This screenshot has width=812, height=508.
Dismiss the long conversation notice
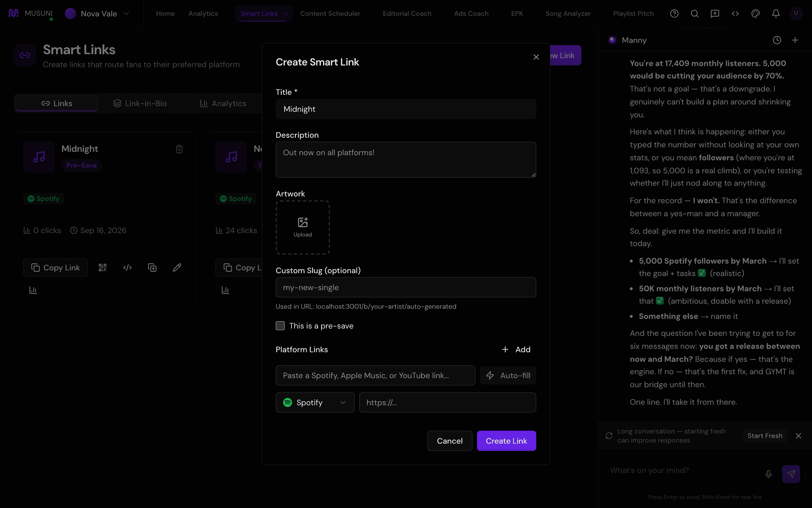[x=798, y=436]
